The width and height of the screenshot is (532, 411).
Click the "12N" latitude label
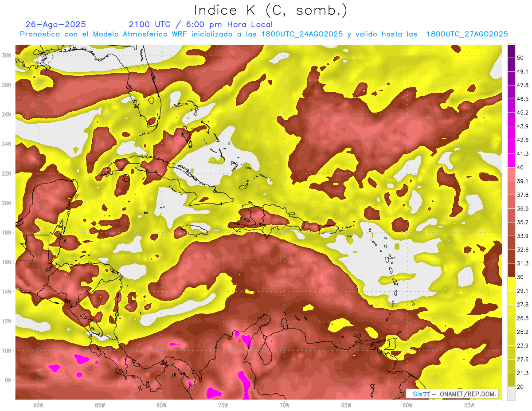8,321
